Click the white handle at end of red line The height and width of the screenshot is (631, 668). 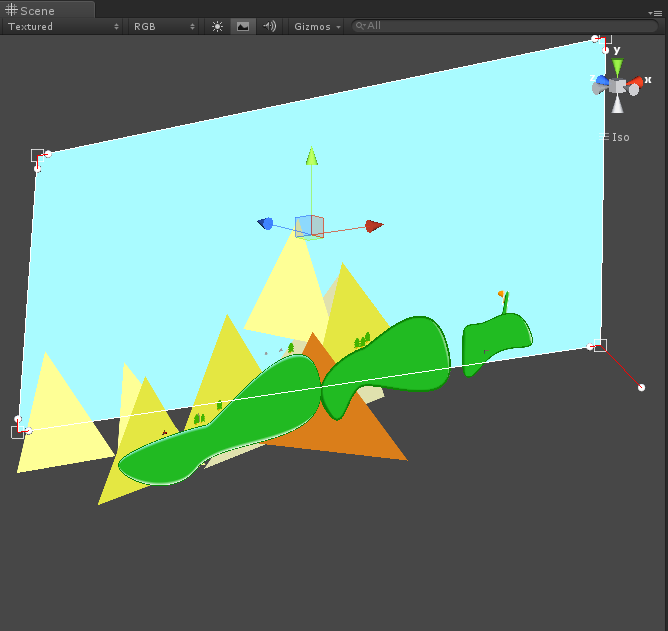[x=641, y=387]
